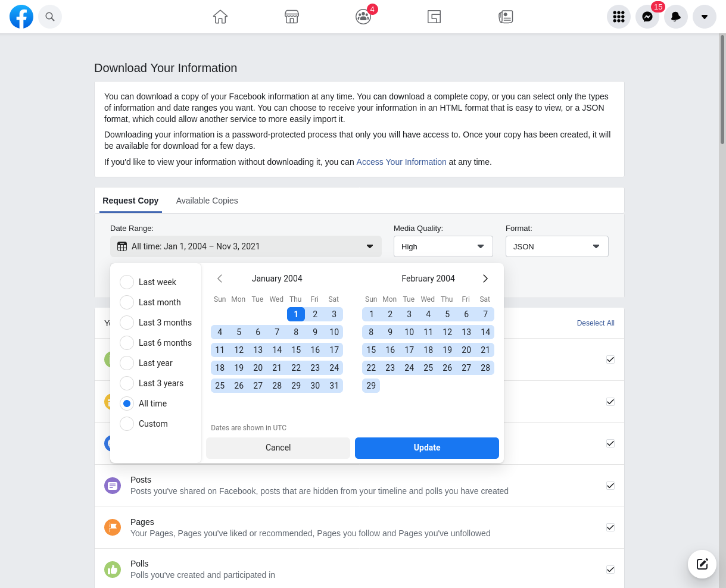Go to next month in calendar
Screen dimensions: 726x588
coord(485,279)
